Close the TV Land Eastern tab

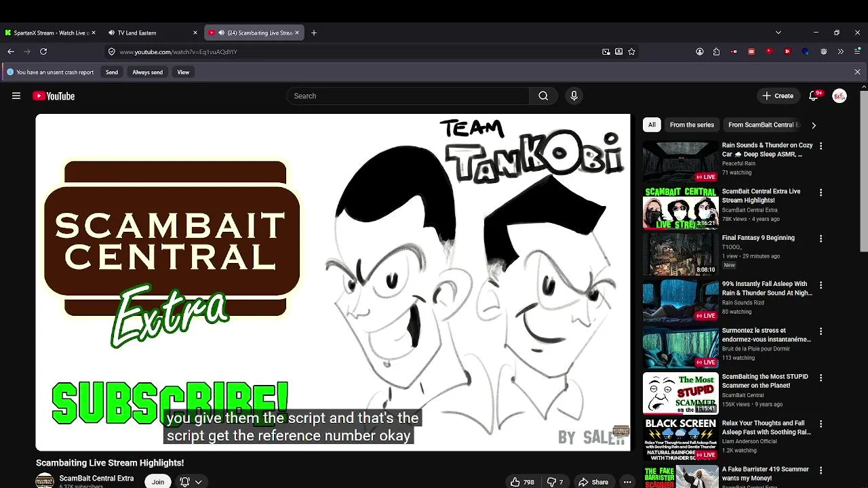(195, 33)
